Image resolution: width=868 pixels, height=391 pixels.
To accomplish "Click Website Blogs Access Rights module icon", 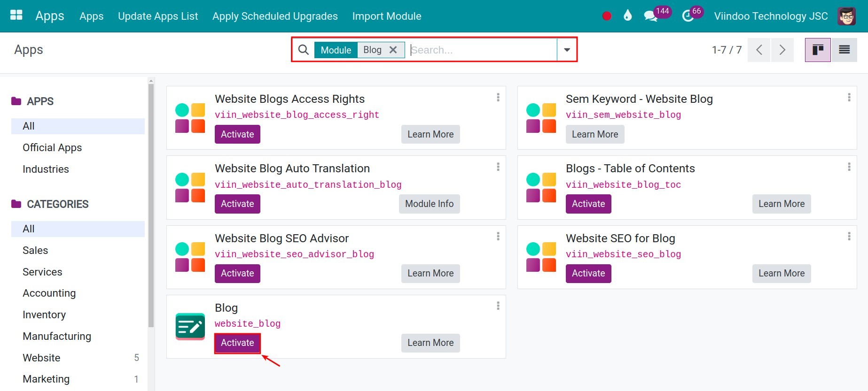I will 190,118.
